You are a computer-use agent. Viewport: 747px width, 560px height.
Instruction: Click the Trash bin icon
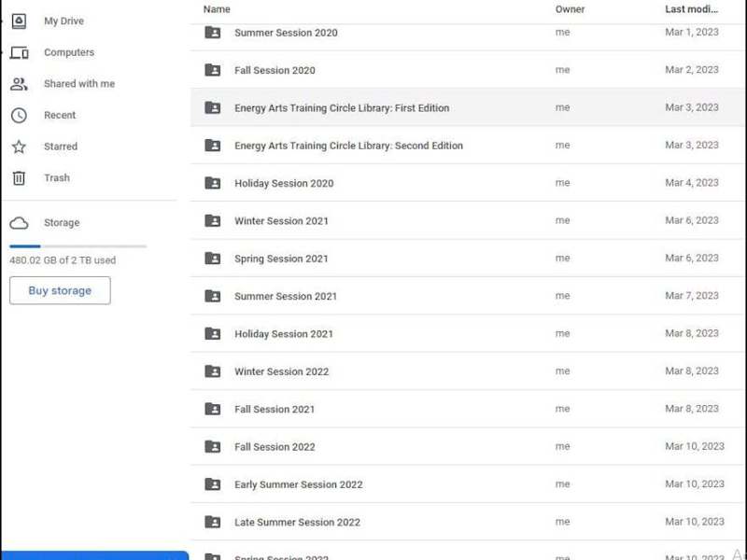[x=19, y=178]
